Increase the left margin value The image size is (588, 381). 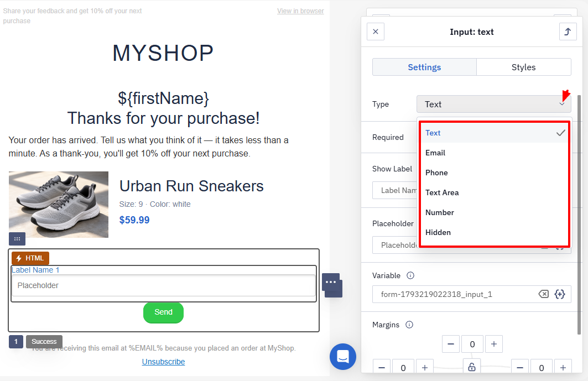tap(424, 367)
